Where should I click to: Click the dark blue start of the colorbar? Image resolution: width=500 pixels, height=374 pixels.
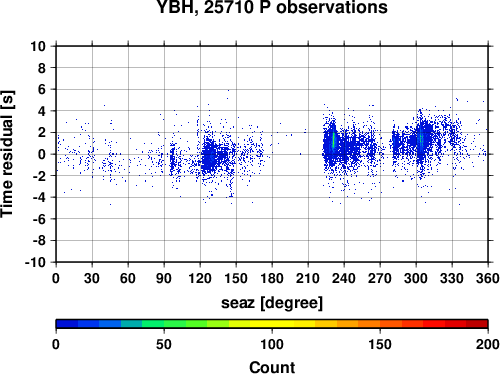click(67, 324)
